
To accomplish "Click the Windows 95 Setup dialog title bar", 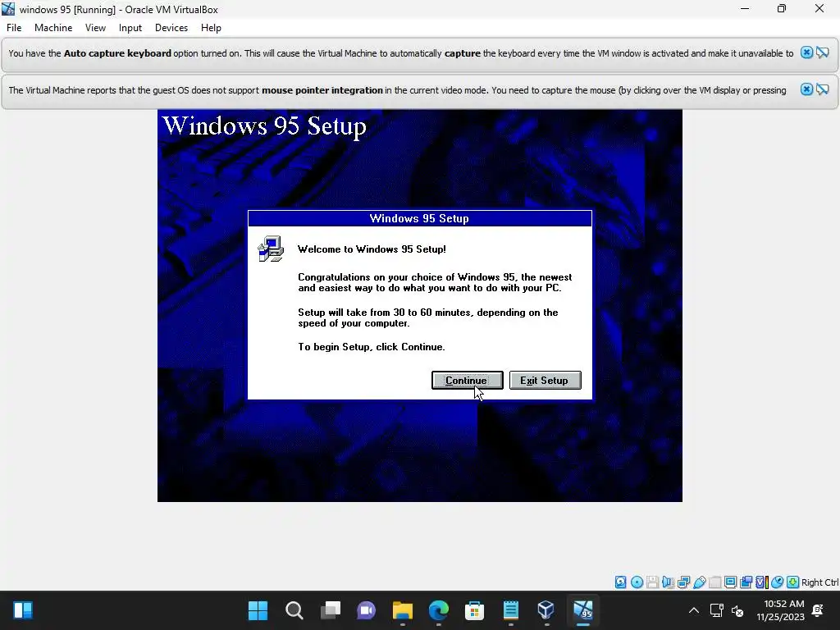I will tap(419, 218).
